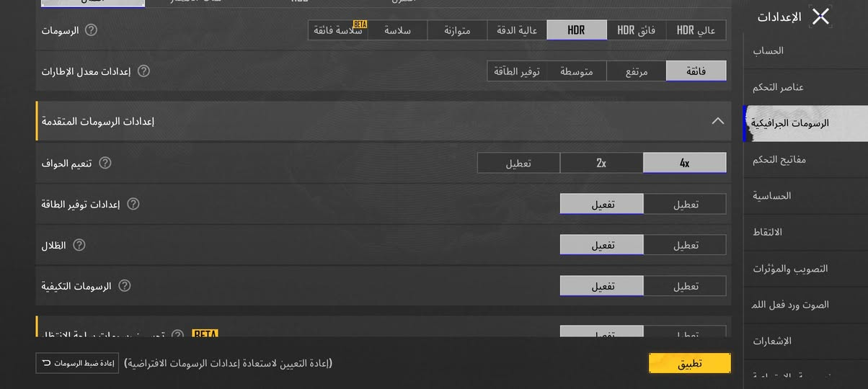
Task: Set frame rate to مرتفع
Action: (637, 71)
